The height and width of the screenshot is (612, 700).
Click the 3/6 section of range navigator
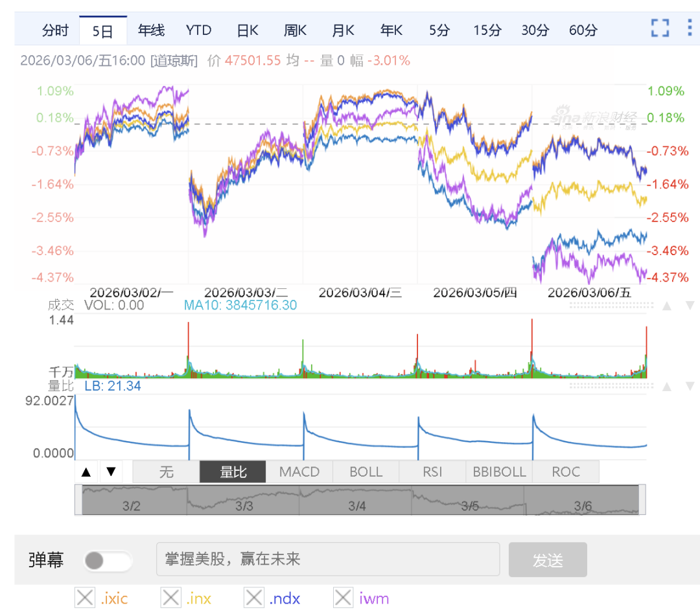[x=583, y=506]
